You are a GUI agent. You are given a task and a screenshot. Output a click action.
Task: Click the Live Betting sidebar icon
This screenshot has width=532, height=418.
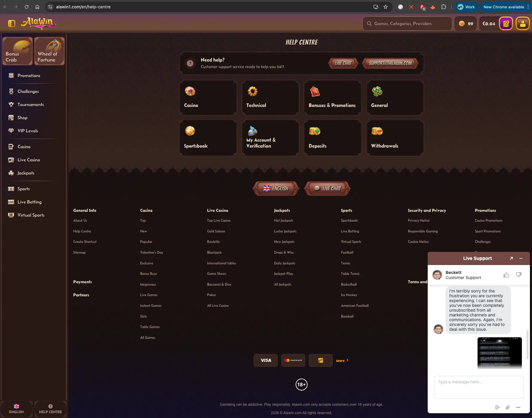11,202
